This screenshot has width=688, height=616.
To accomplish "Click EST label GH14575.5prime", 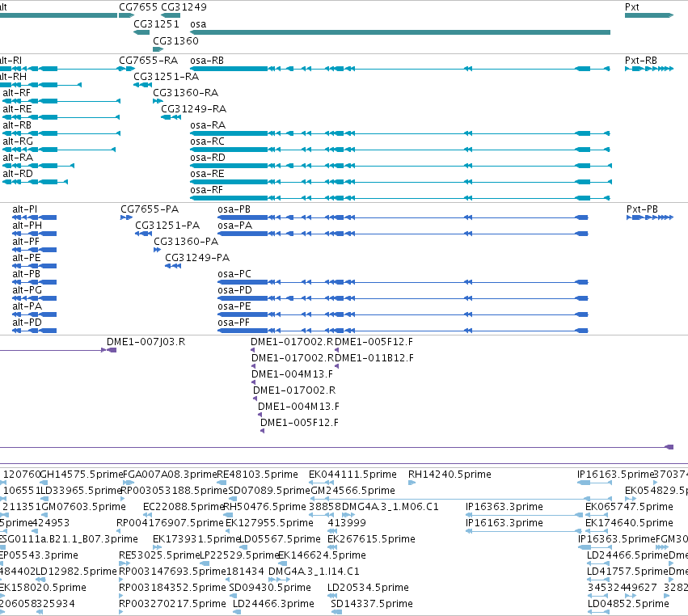I will pyautogui.click(x=82, y=475).
